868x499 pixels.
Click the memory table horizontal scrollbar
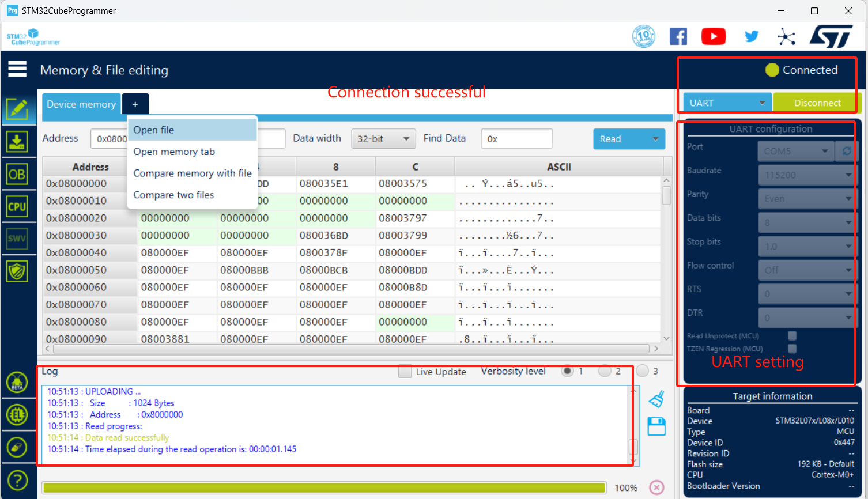click(x=352, y=349)
